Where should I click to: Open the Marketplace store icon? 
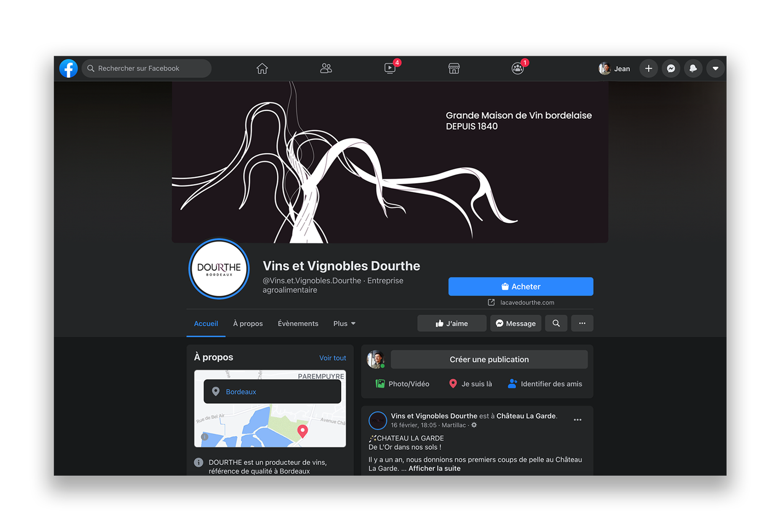point(454,68)
